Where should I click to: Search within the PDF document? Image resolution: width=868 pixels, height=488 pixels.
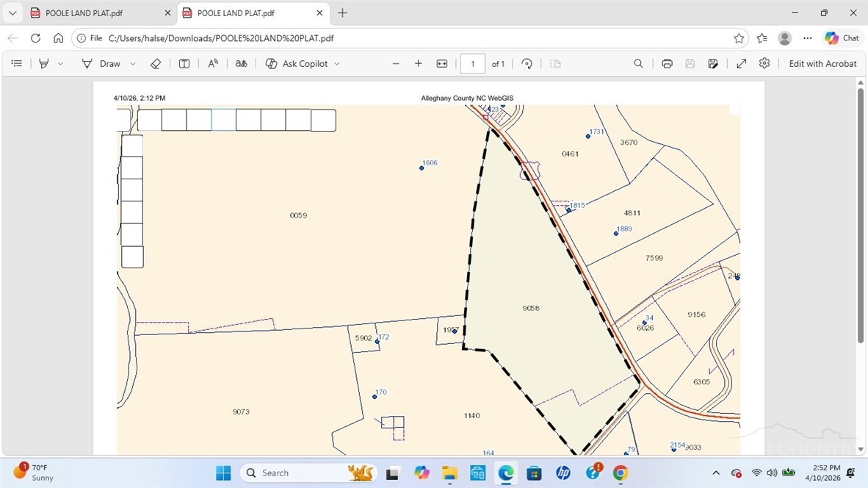[638, 64]
